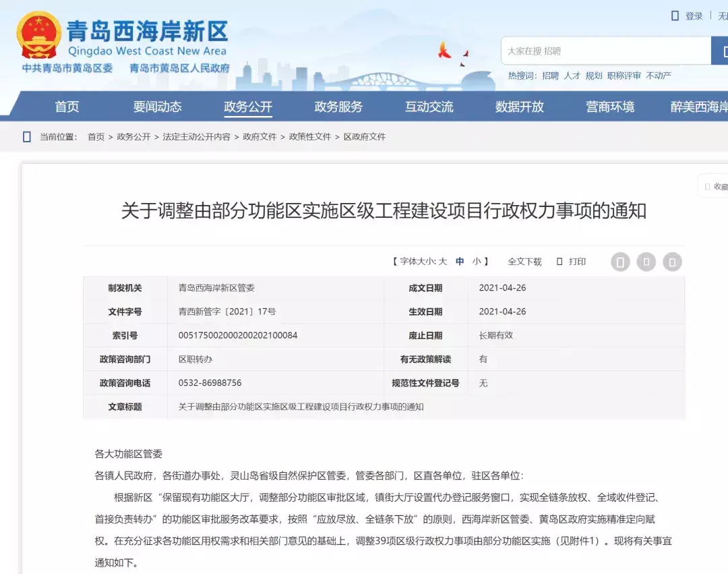This screenshot has width=728, height=574.
Task: Click the first round share icon after 打印
Action: point(620,262)
